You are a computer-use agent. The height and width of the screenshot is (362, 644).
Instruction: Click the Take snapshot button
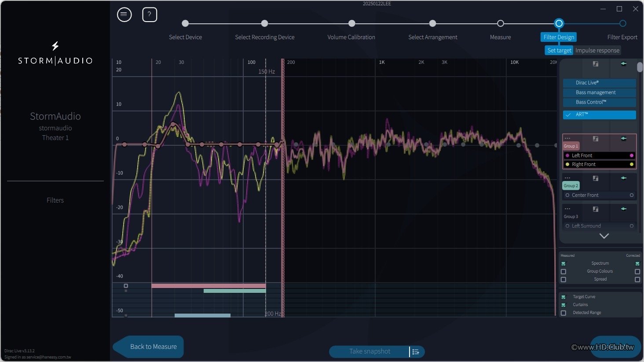point(370,351)
